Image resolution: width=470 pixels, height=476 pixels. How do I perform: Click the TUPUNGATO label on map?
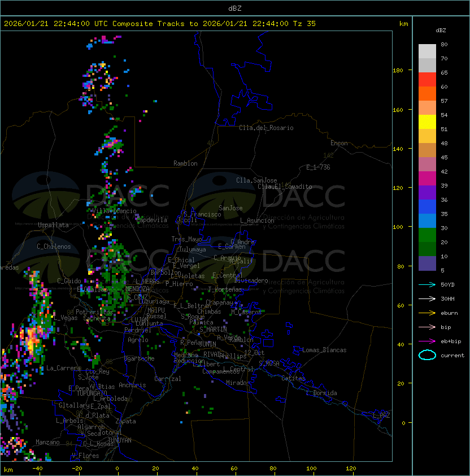[x=92, y=393]
